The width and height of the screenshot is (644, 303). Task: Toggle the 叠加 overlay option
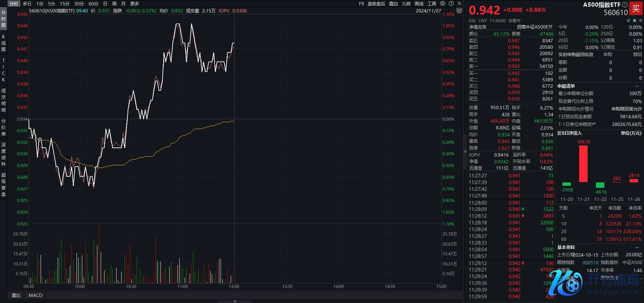pyautogui.click(x=394, y=4)
